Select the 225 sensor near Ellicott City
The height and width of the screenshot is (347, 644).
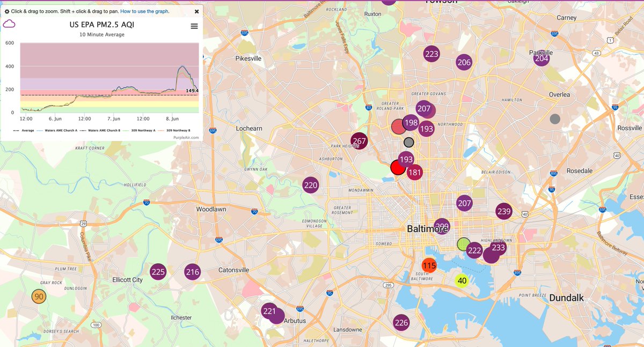click(158, 272)
